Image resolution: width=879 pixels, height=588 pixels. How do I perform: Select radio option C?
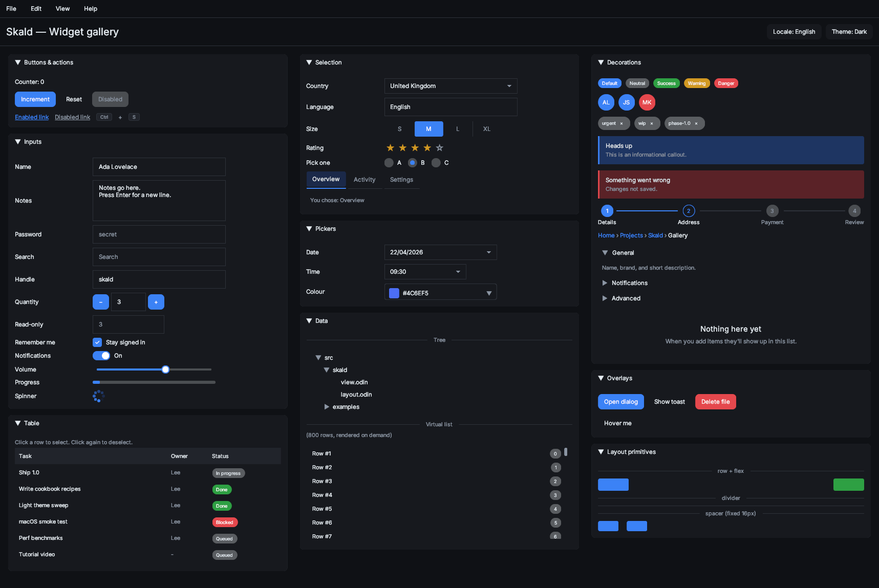click(436, 163)
